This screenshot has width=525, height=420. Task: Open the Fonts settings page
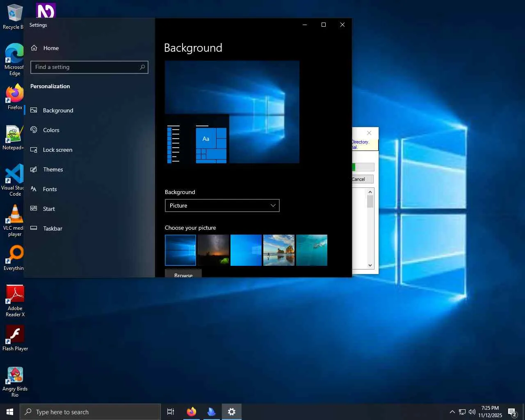coord(50,189)
